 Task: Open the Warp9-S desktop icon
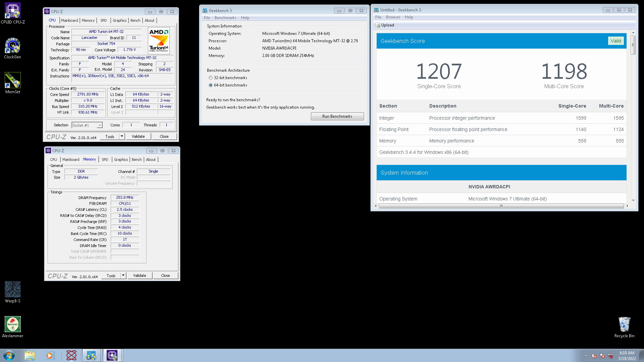[x=12, y=292]
